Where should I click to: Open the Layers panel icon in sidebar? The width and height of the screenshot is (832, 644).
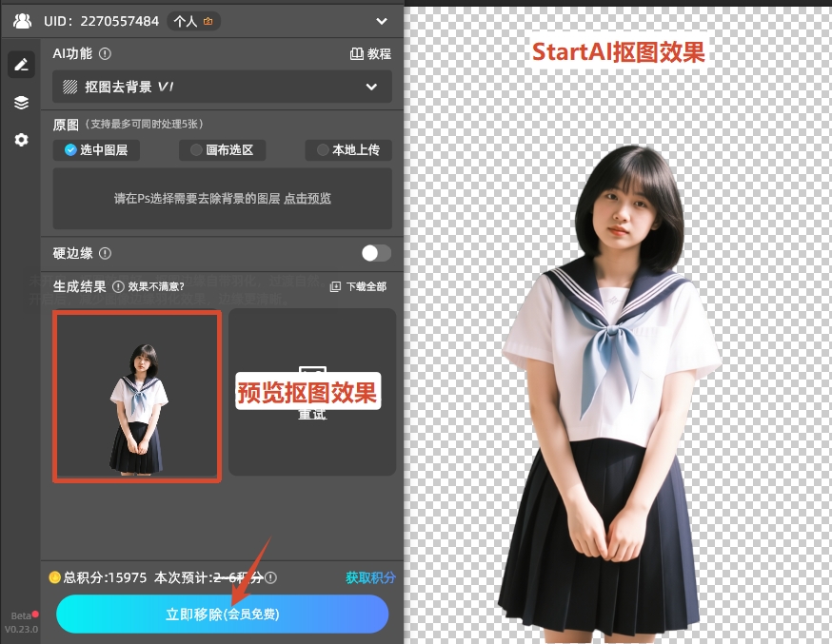tap(21, 102)
